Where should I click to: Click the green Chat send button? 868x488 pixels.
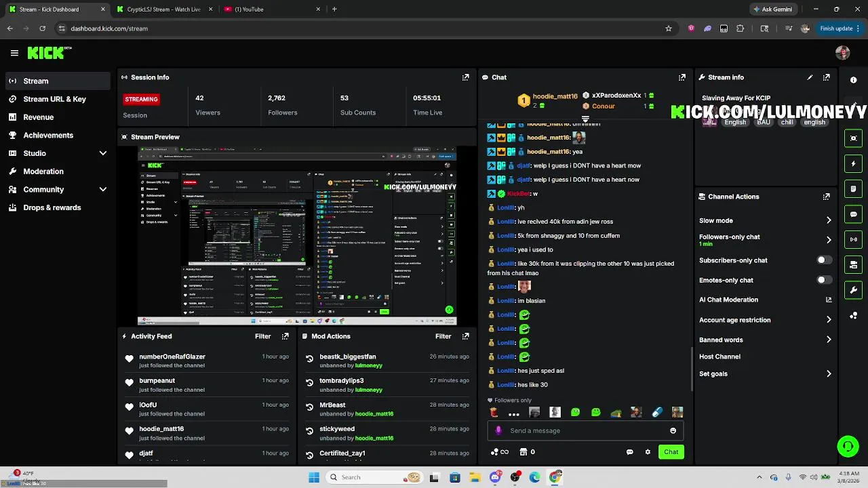(x=671, y=452)
